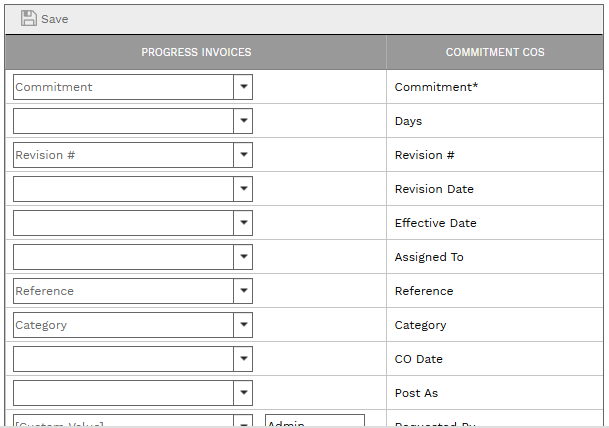The image size is (609, 428).
Task: Open the Commitment dropdown arrow
Action: 243,87
